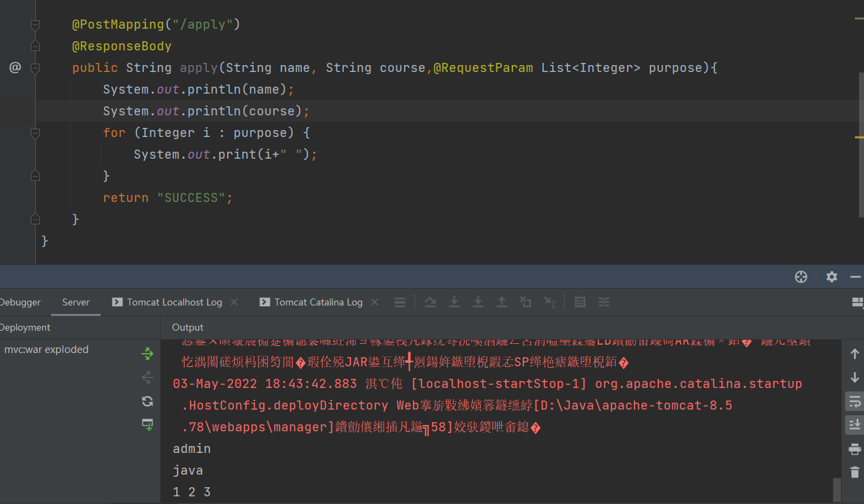The image size is (864, 504).
Task: Open tool window settings gear
Action: [831, 277]
